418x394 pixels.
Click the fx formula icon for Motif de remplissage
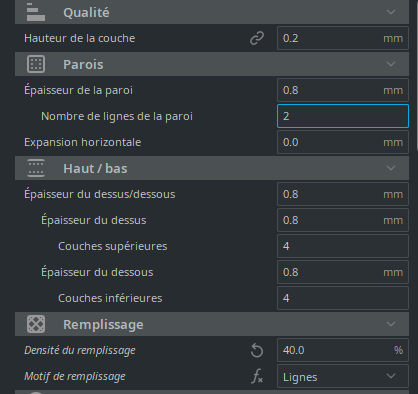(257, 376)
